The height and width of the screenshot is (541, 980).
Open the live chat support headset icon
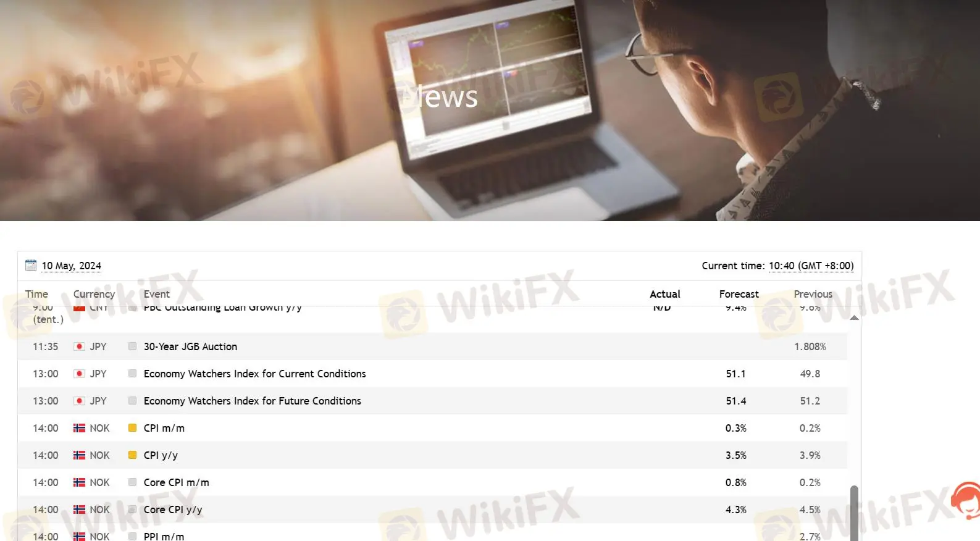[x=966, y=501]
